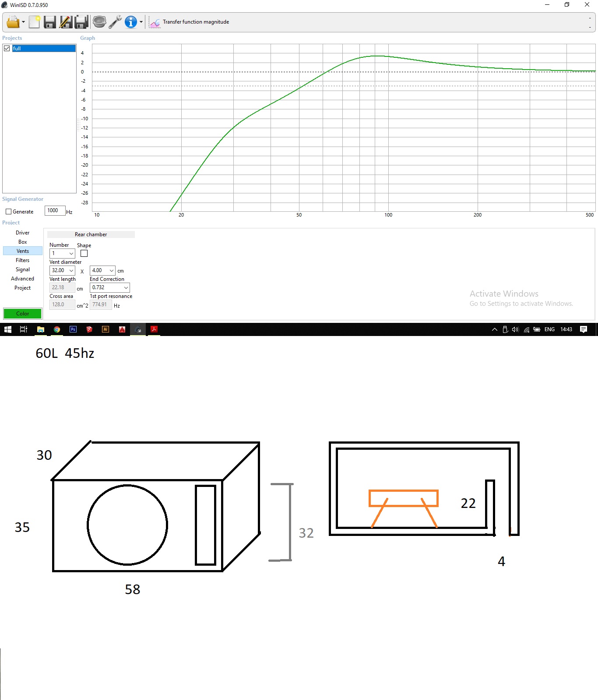This screenshot has width=598, height=700.
Task: Open Photoshop from the taskbar
Action: pos(73,329)
